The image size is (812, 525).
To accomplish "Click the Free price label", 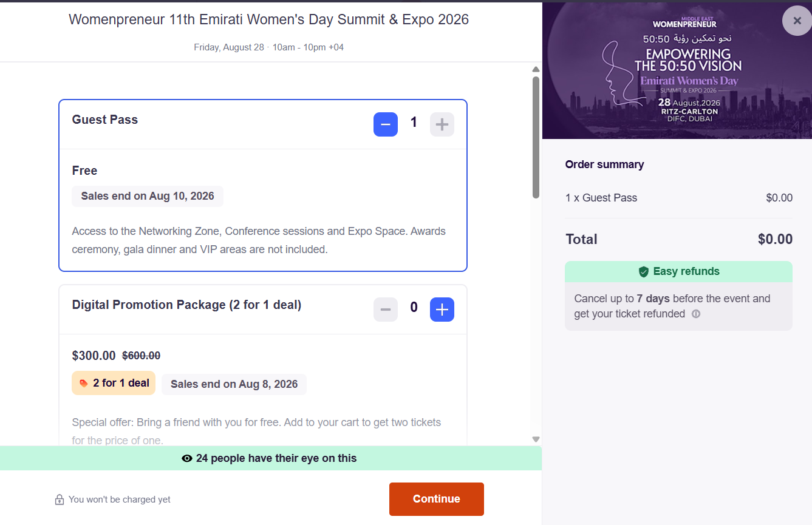I will click(84, 171).
